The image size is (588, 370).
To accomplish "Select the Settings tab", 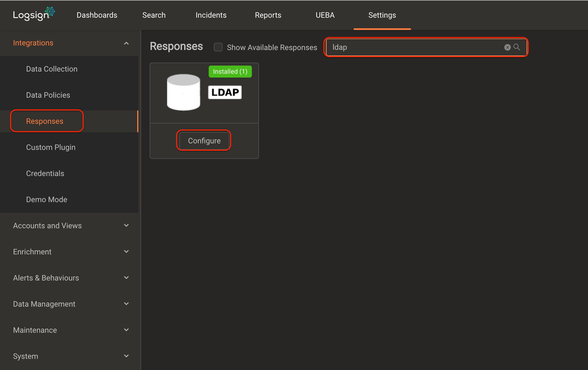I will 382,15.
